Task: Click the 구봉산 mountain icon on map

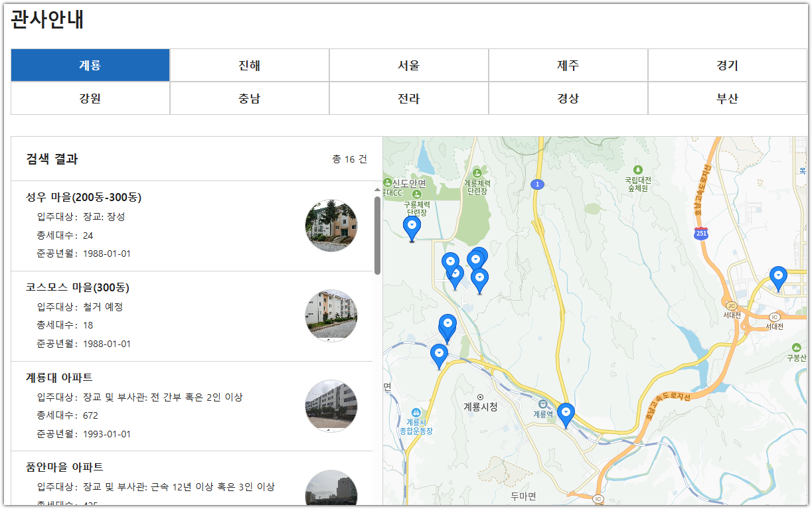Action: [x=796, y=348]
